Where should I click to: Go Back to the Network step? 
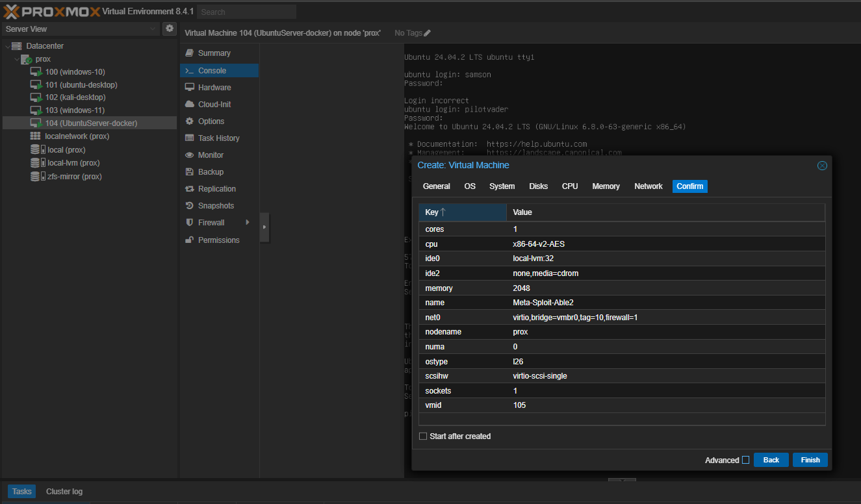771,460
